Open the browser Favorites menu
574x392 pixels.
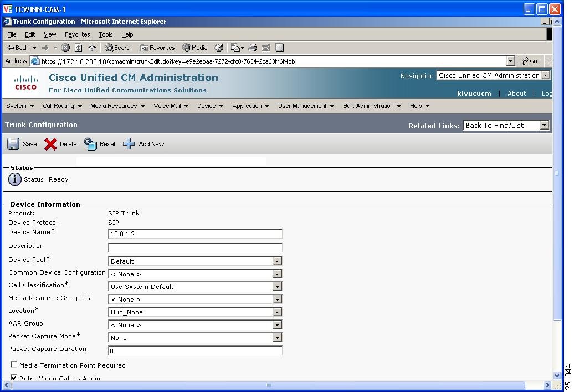77,34
